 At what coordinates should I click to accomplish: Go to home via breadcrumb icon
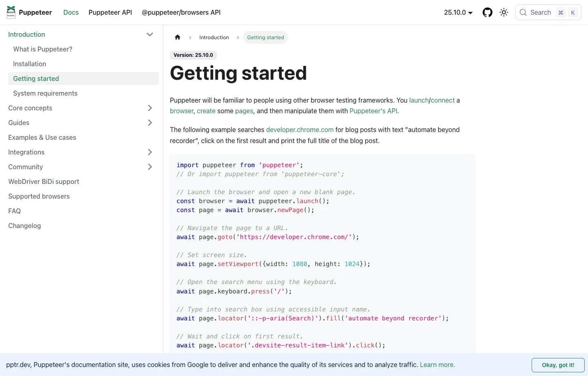178,37
